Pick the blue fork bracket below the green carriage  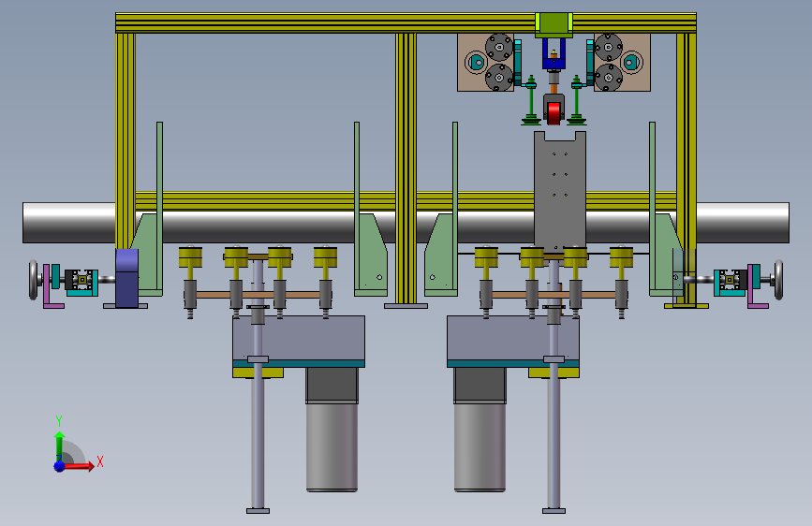tap(554, 54)
